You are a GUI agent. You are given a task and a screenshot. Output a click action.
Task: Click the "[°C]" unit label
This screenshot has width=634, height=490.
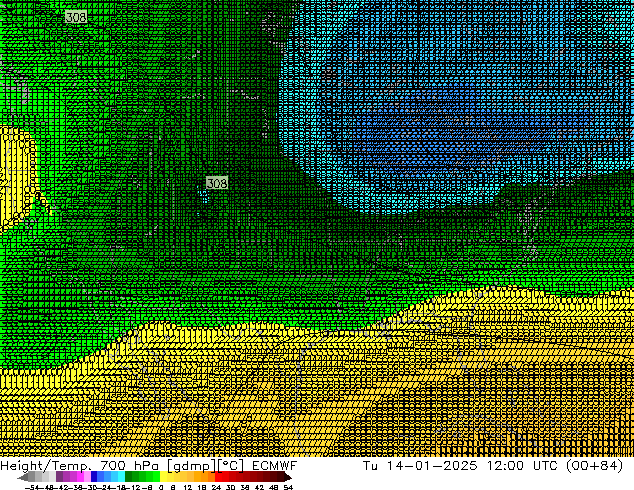coord(231,466)
